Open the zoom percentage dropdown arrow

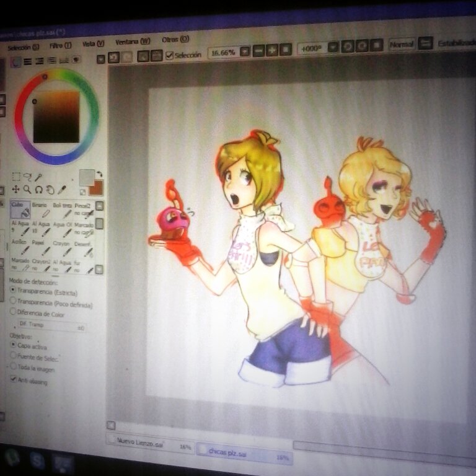[245, 51]
